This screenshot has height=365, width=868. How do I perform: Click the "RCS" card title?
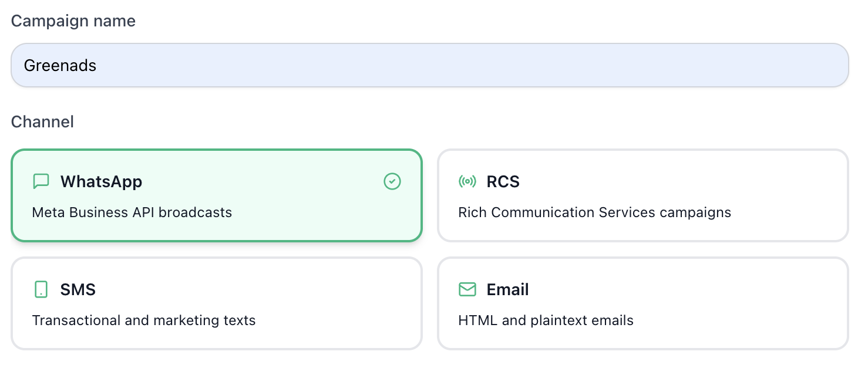click(503, 182)
